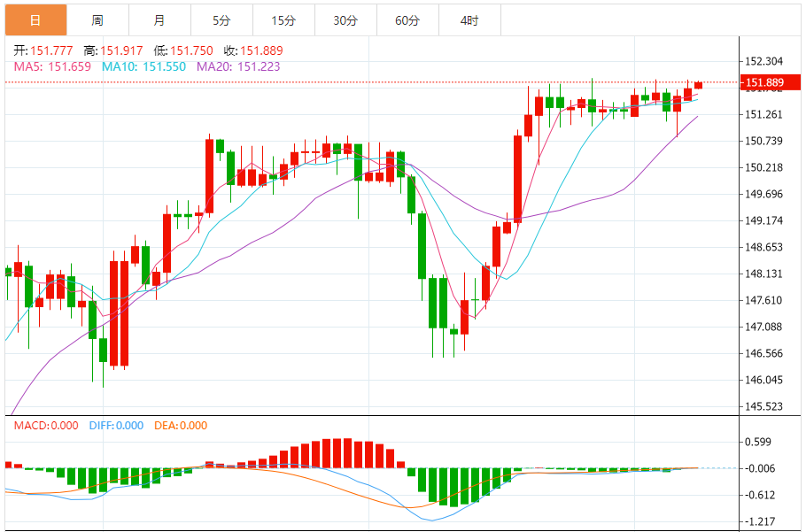Switch to the 4时 four-hour tab

tap(469, 20)
